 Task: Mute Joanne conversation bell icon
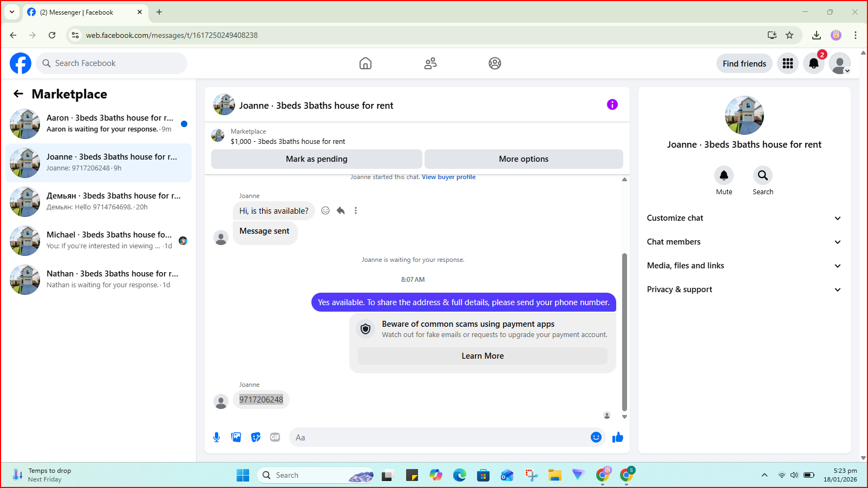point(724,175)
